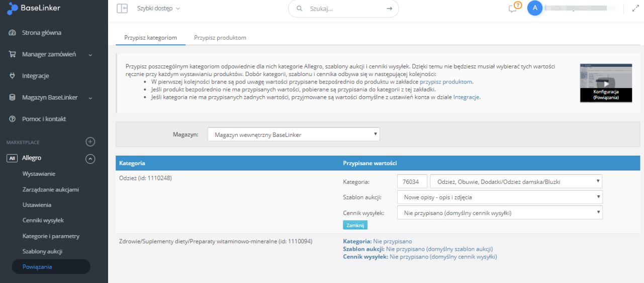644x283 pixels.
Task: Click the Strona główna dashboard icon
Action: (13, 33)
